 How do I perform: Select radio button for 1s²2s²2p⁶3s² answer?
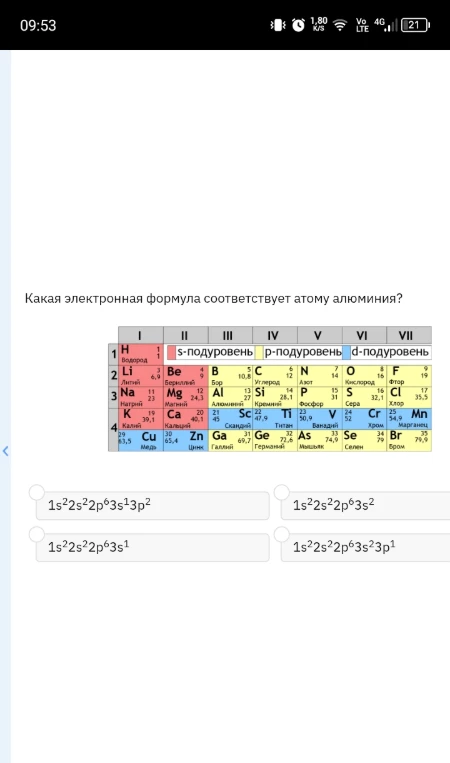pos(282,492)
